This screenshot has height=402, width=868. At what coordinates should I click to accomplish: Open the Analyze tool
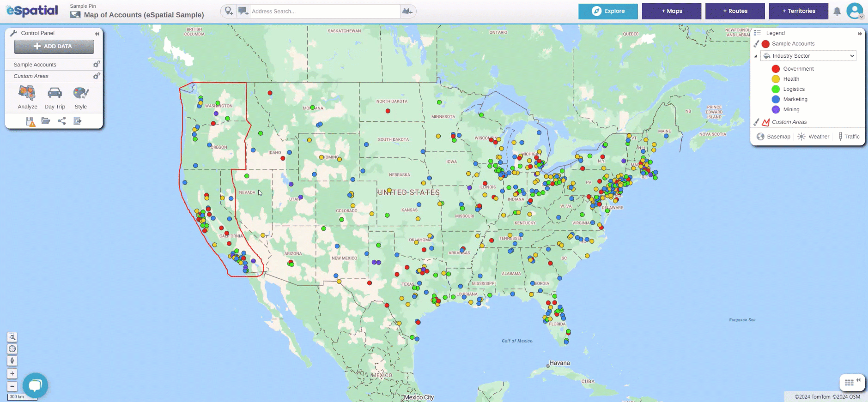27,97
